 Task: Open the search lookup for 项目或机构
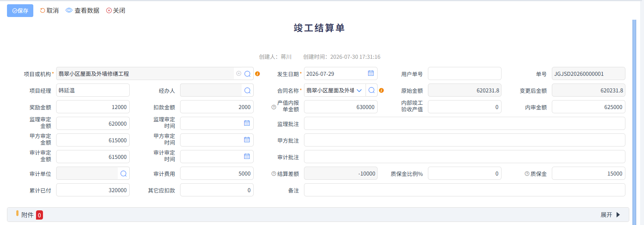tap(247, 73)
